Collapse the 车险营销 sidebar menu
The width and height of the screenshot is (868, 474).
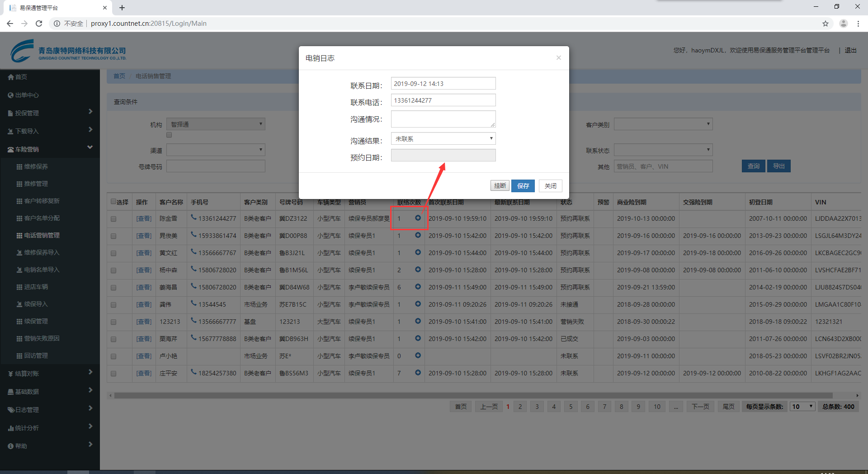[50, 149]
